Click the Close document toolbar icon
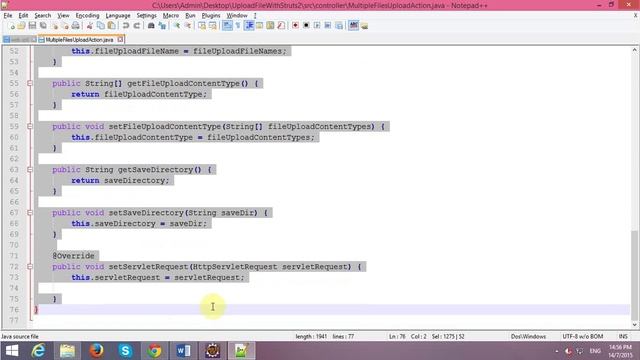 click(x=54, y=26)
